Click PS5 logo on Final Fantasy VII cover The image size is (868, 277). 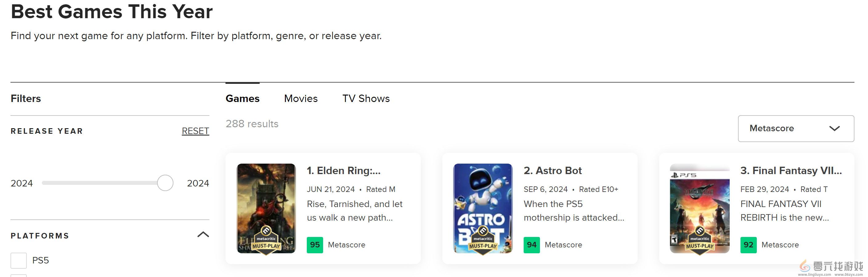[683, 175]
